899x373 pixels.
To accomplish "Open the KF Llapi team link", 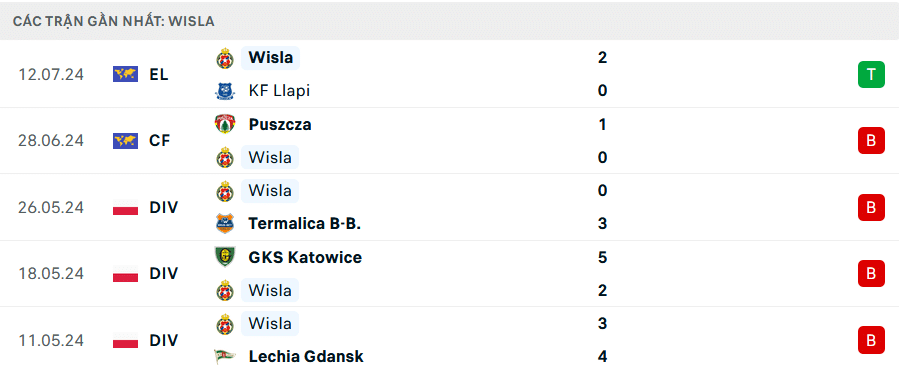I will (x=279, y=91).
